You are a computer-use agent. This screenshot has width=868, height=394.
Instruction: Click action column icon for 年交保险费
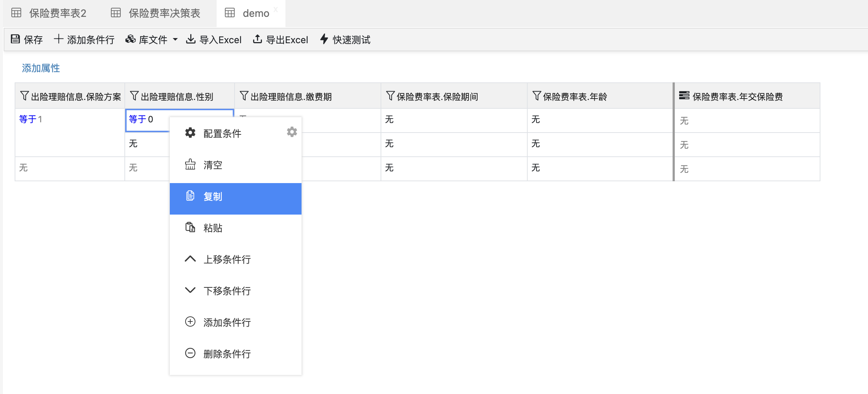(684, 96)
